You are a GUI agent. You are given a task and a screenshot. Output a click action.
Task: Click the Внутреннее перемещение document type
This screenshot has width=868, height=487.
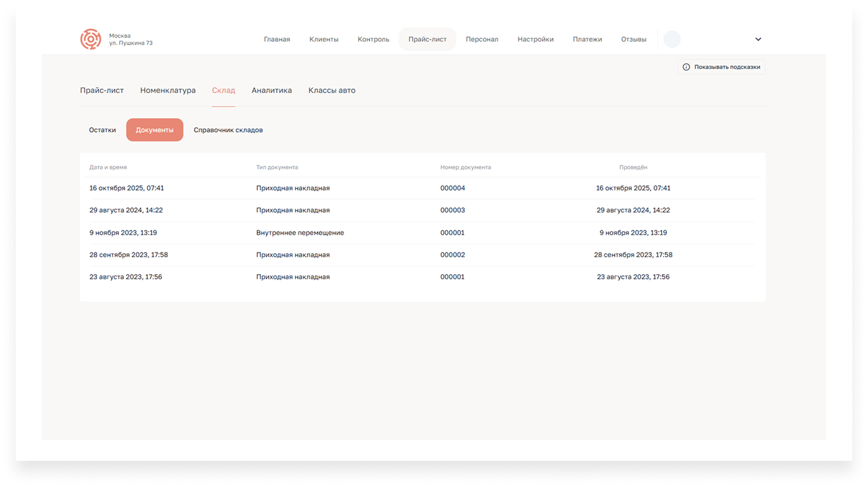click(x=300, y=233)
